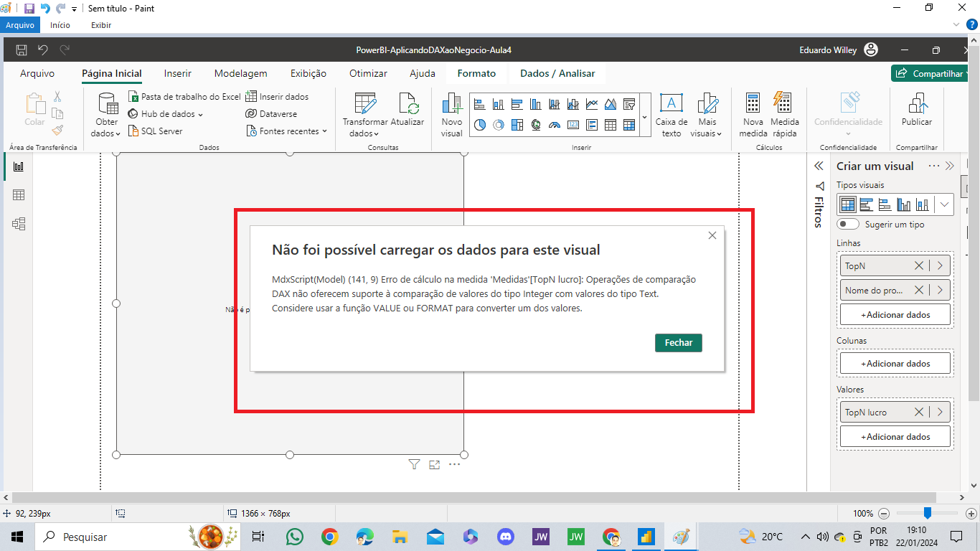Image resolution: width=980 pixels, height=551 pixels.
Task: Open WhatsApp from the taskbar
Action: click(295, 537)
